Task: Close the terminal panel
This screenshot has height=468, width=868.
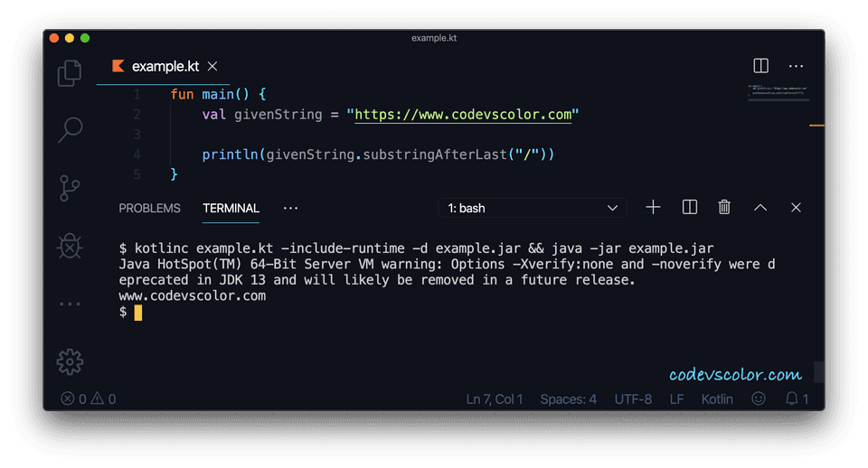Action: coord(796,208)
